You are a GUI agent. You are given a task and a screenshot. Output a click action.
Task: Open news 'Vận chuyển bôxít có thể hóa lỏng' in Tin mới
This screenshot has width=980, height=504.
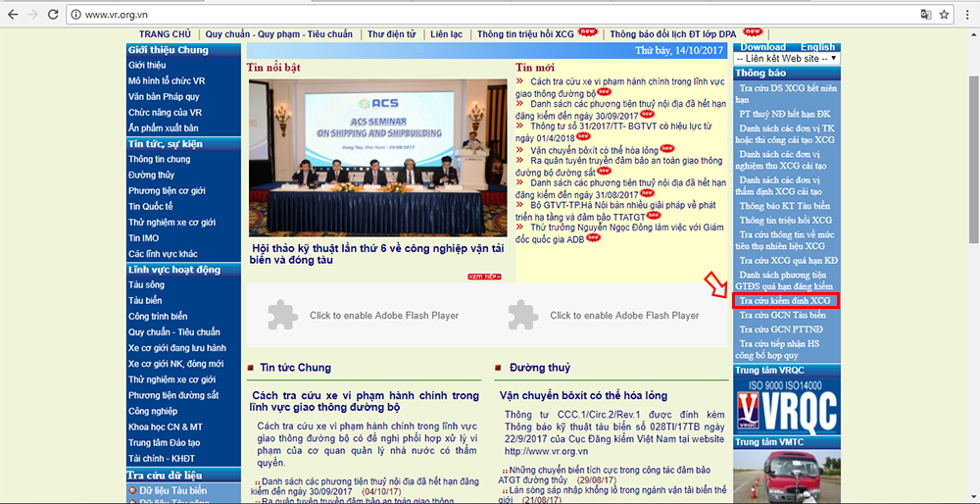coord(594,150)
